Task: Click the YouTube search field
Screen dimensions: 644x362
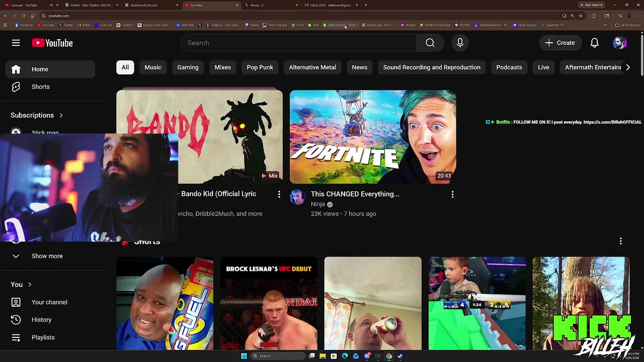Action: point(298,43)
